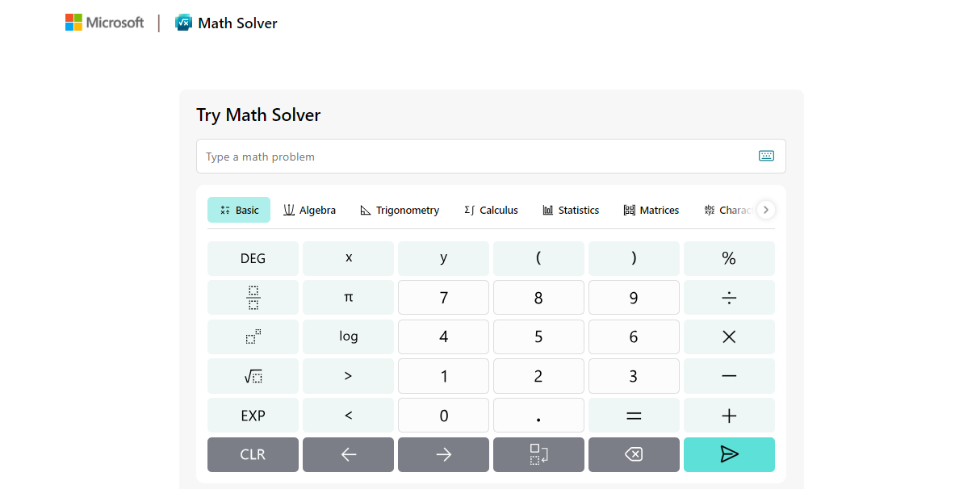The width and height of the screenshot is (980, 489).
Task: Click the next placeholder icon
Action: click(x=538, y=454)
